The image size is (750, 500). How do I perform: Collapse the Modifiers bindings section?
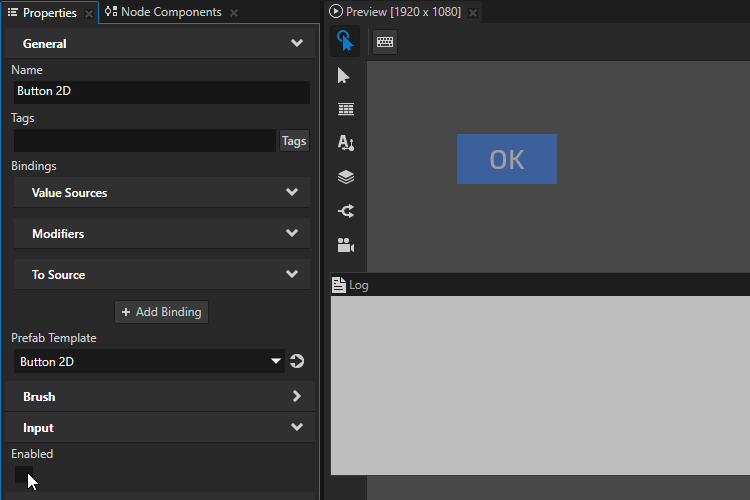pyautogui.click(x=292, y=233)
